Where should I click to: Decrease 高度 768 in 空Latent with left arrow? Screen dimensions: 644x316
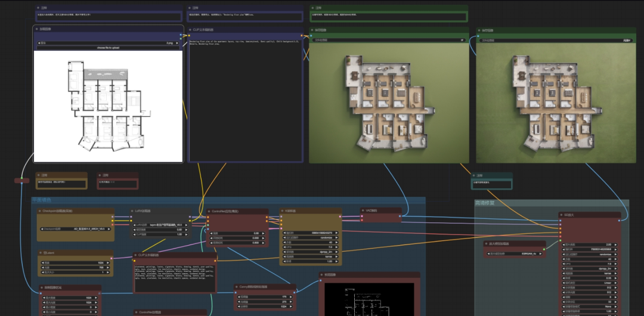[x=43, y=268]
